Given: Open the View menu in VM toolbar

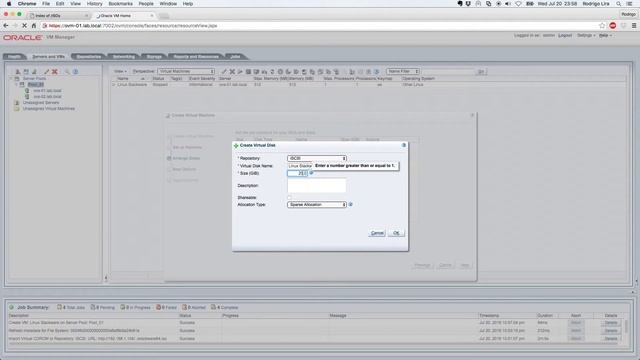Looking at the screenshot, I should 120,71.
